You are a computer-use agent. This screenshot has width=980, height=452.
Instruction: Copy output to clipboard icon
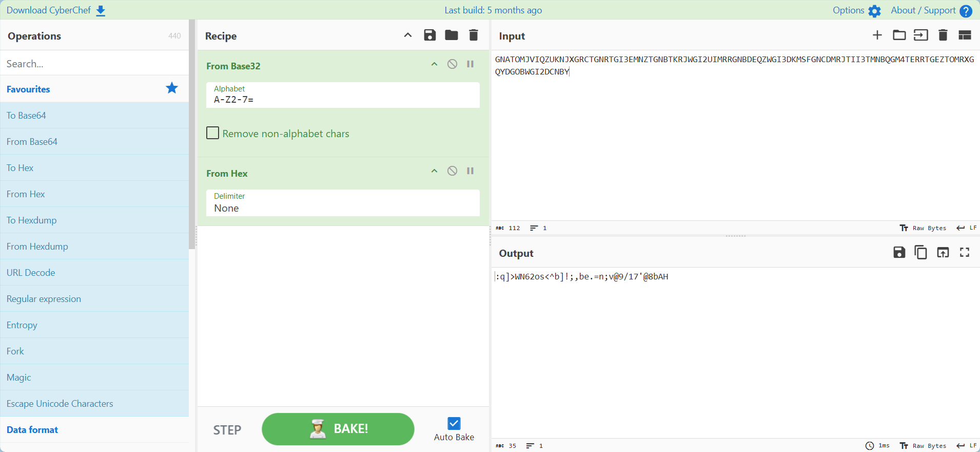921,252
